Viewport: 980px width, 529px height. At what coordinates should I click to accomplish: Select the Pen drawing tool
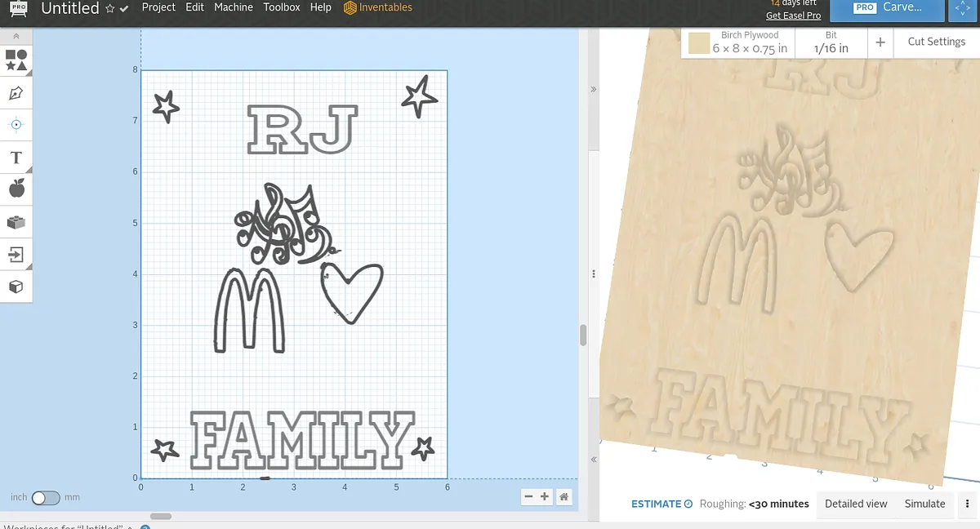pos(16,93)
